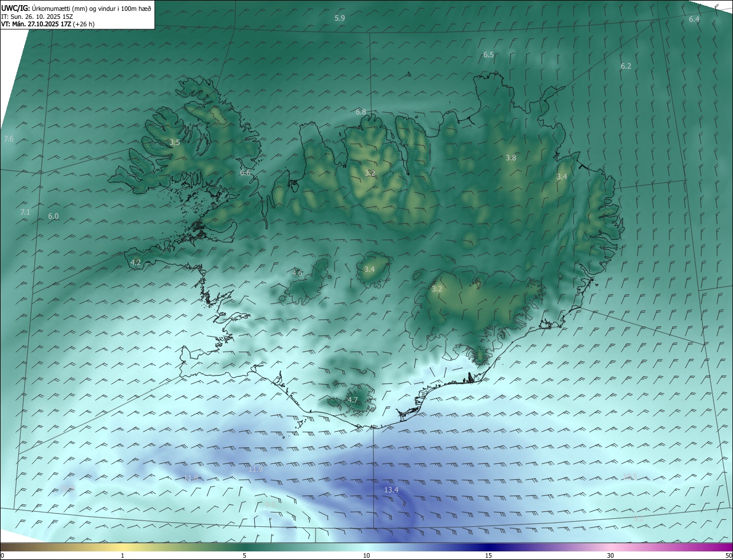Select the 6.0 value label
This screenshot has width=733, height=560.
click(x=53, y=216)
